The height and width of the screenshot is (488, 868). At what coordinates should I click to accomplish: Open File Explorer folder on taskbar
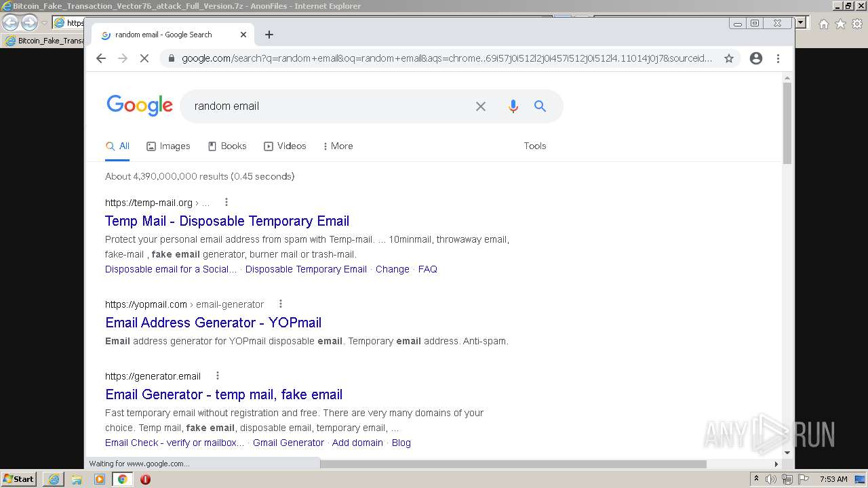pyautogui.click(x=77, y=479)
